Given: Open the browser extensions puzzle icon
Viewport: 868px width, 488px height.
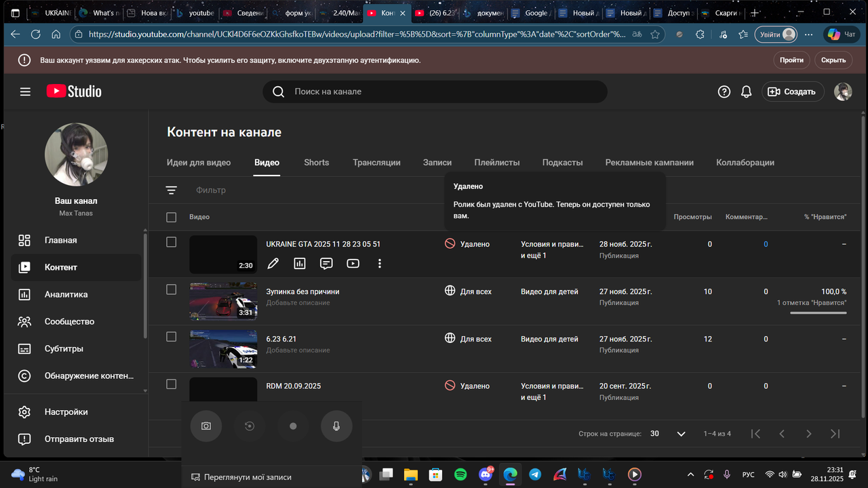Looking at the screenshot, I should click(701, 35).
